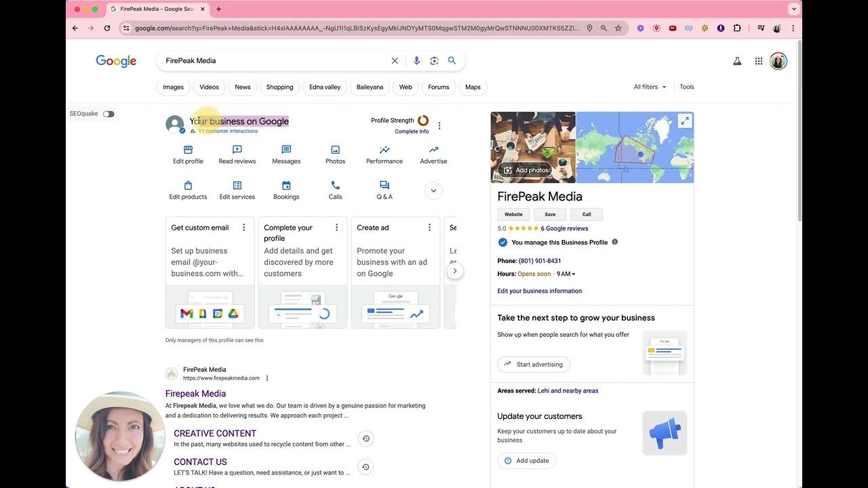Open Edit profile in business panel
868x488 pixels.
188,155
